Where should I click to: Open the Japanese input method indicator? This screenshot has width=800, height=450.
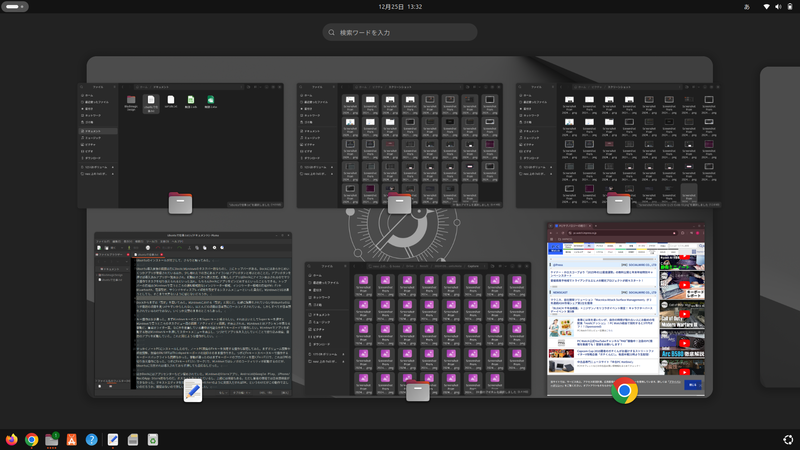coord(747,7)
